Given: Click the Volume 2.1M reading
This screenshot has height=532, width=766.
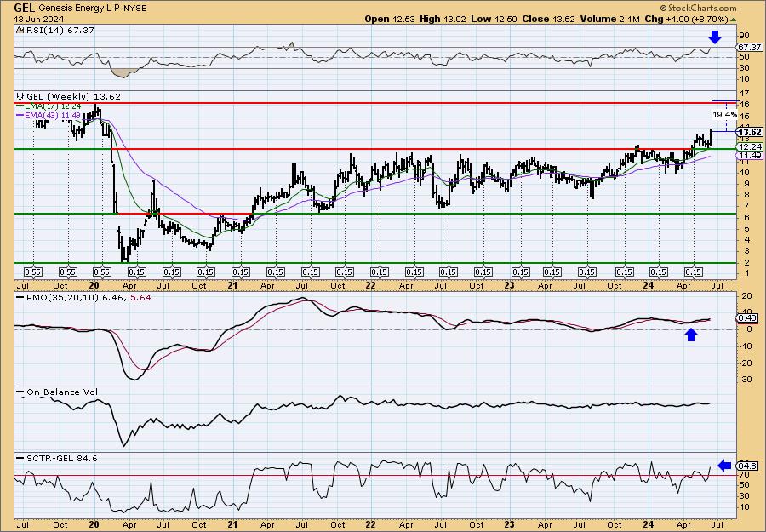Looking at the screenshot, I should pyautogui.click(x=609, y=19).
